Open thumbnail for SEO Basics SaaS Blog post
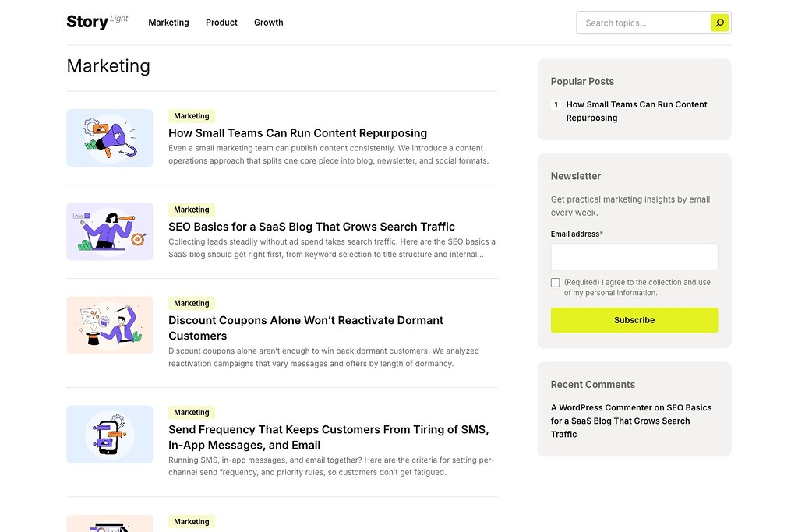 (x=109, y=231)
